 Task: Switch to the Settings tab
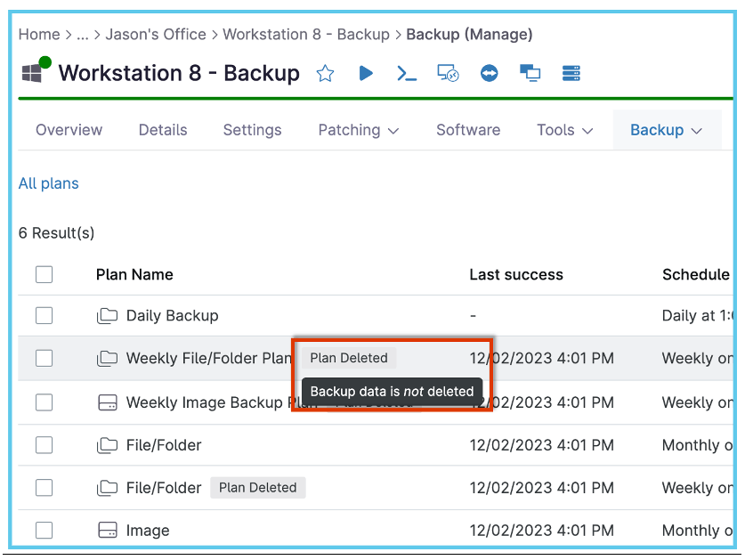(x=252, y=130)
